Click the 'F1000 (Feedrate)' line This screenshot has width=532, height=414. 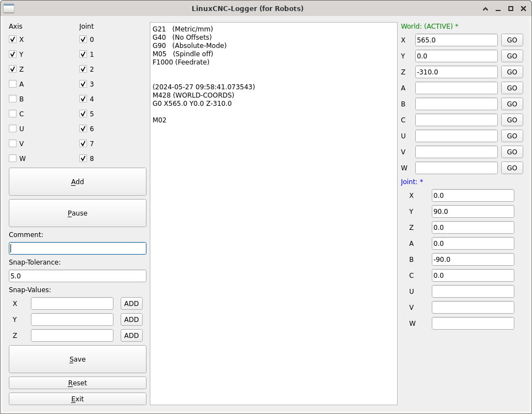pos(181,62)
